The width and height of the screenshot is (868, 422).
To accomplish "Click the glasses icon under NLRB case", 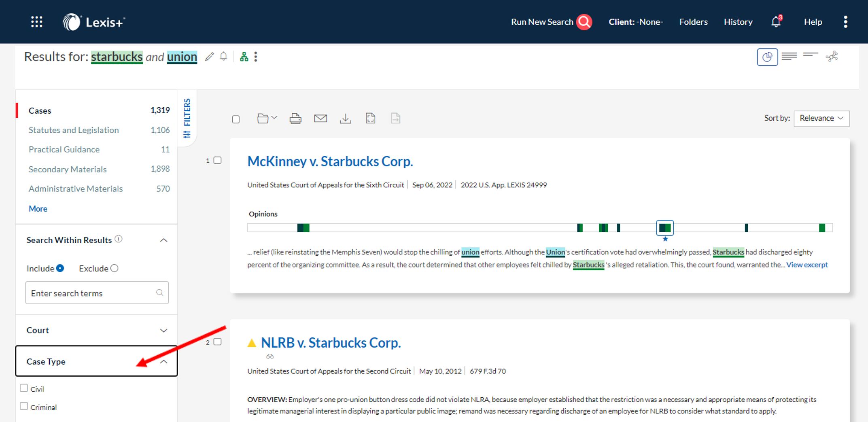I will pyautogui.click(x=270, y=356).
